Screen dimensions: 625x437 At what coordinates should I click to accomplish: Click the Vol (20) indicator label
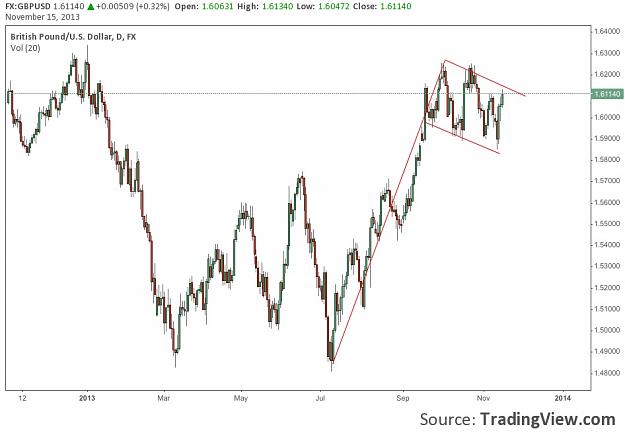click(25, 48)
